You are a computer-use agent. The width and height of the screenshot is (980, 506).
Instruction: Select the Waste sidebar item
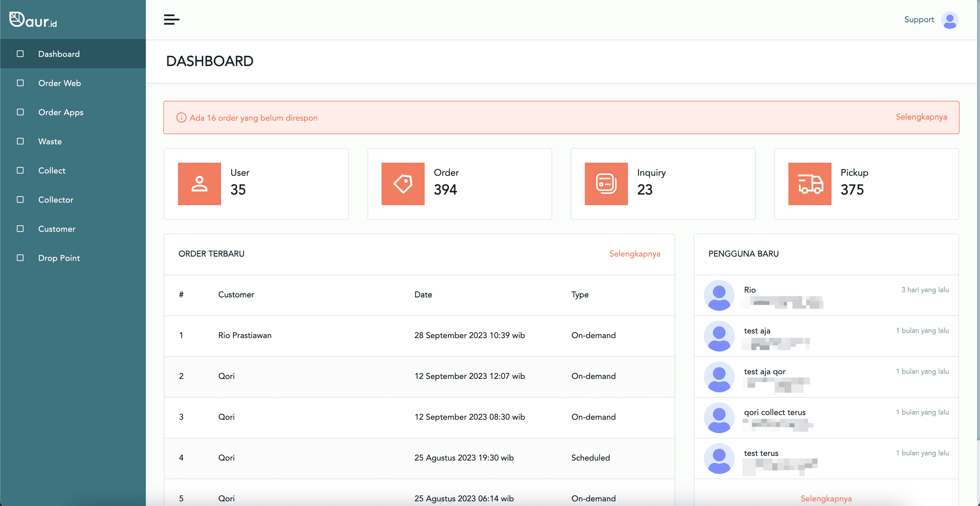pyautogui.click(x=50, y=141)
